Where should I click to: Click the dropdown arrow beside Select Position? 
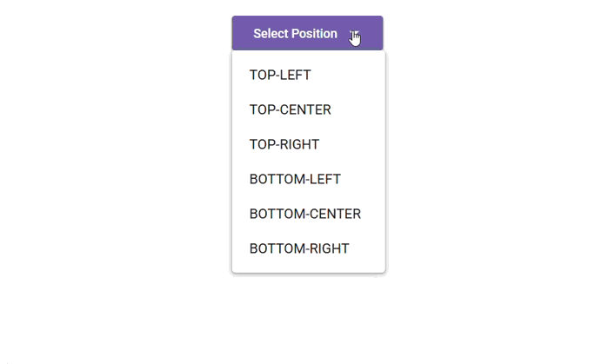pyautogui.click(x=354, y=34)
